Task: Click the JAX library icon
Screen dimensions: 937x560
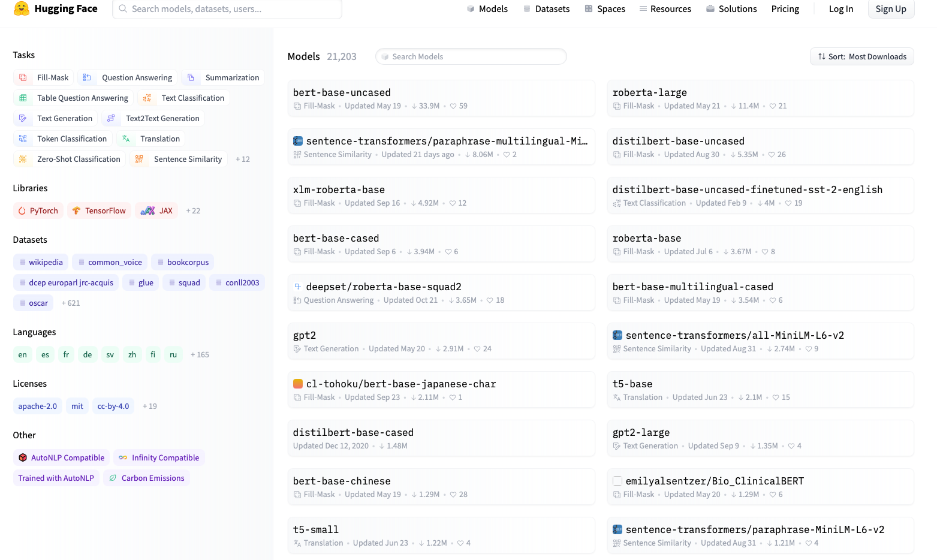Action: pyautogui.click(x=147, y=210)
